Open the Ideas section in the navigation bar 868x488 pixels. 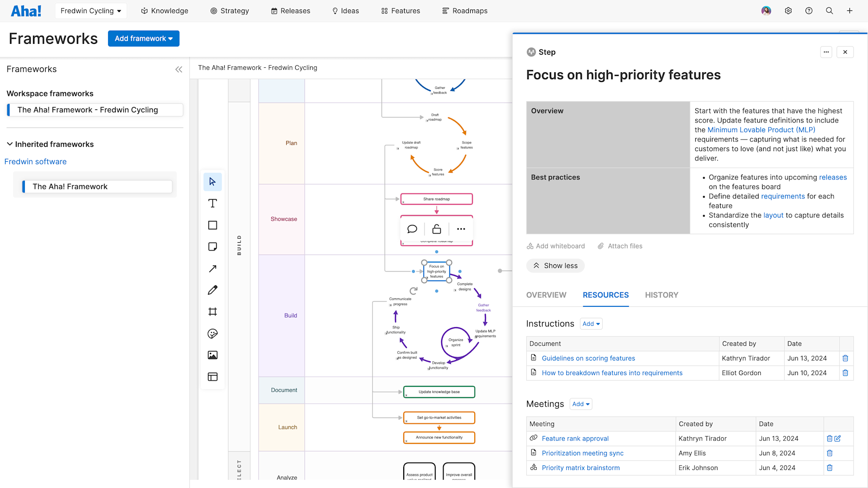[345, 10]
